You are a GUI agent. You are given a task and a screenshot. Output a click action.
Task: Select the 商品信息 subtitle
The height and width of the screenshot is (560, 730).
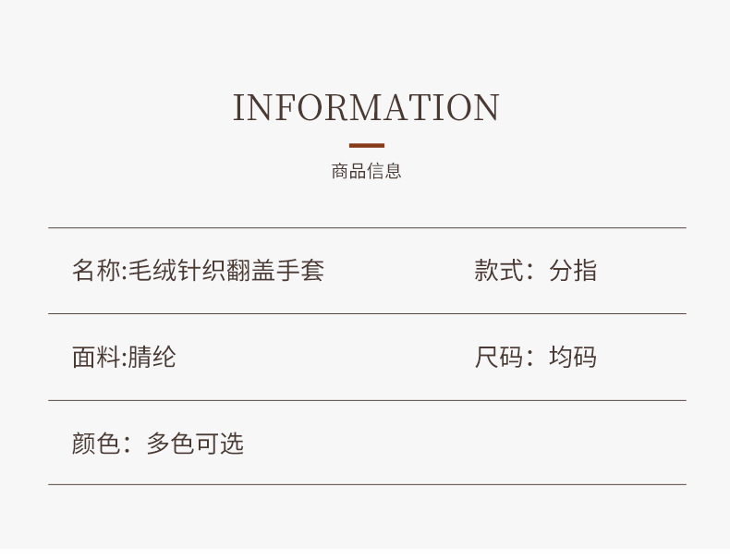(367, 171)
